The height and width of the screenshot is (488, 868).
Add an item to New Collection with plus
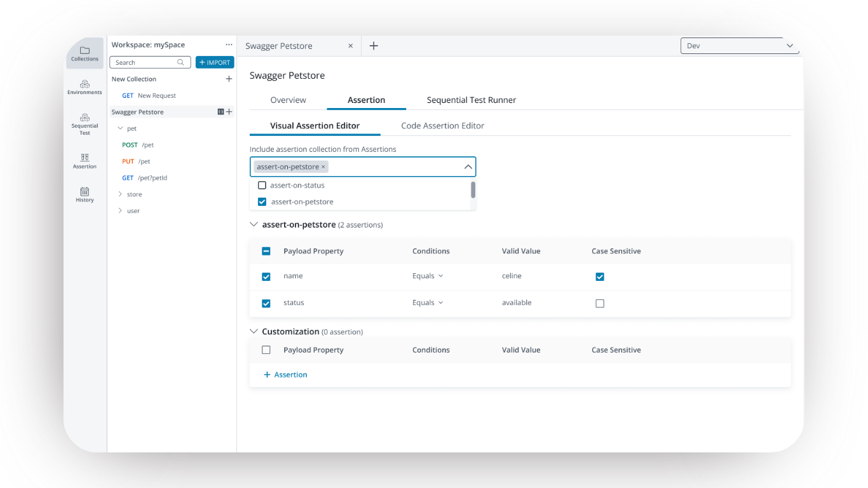tap(229, 79)
